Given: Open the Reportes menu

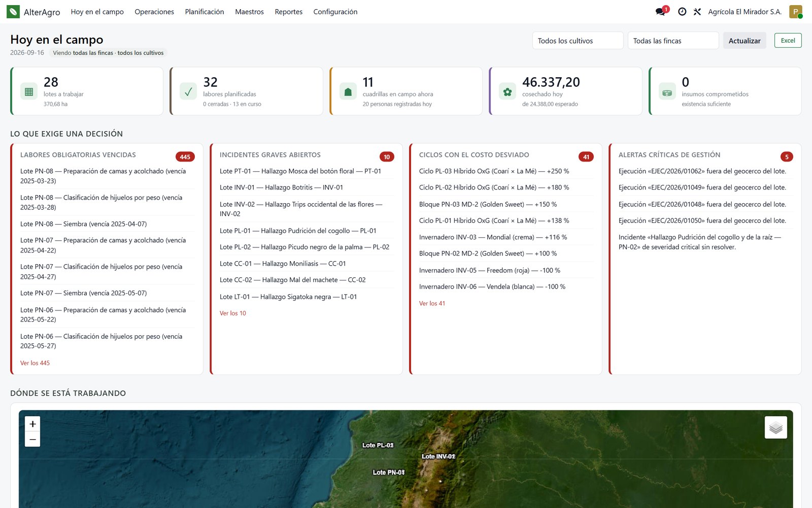Looking at the screenshot, I should 289,12.
